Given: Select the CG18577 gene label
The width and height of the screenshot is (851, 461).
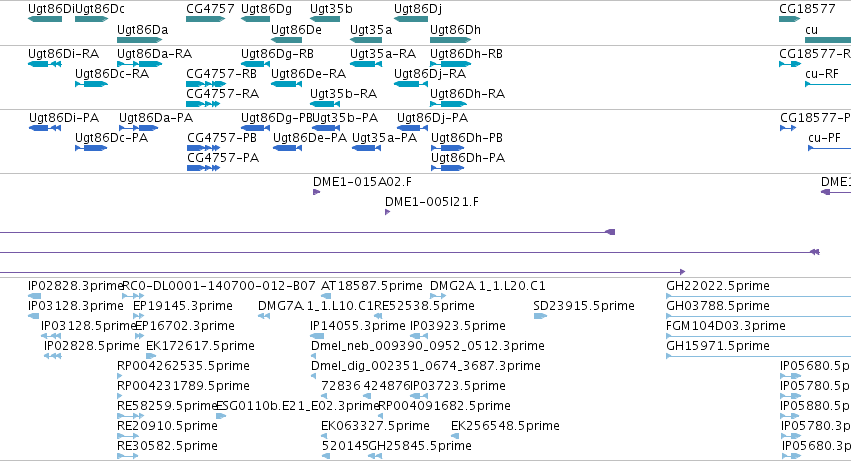Looking at the screenshot, I should [x=807, y=9].
